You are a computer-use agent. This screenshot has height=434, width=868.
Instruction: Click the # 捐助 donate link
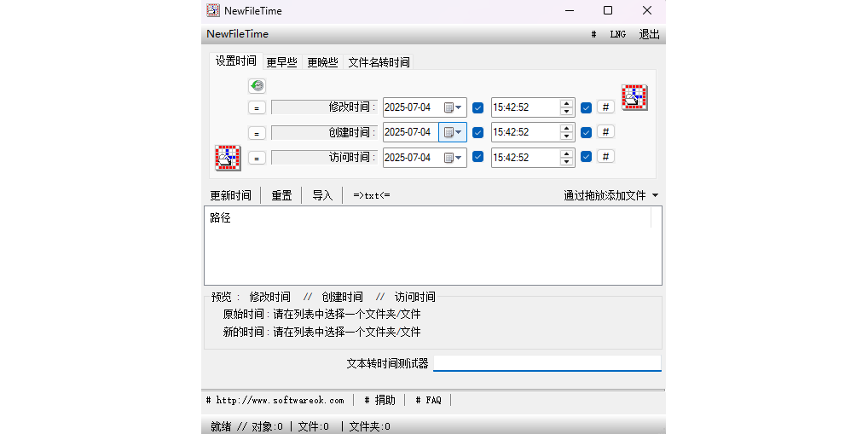(x=379, y=400)
